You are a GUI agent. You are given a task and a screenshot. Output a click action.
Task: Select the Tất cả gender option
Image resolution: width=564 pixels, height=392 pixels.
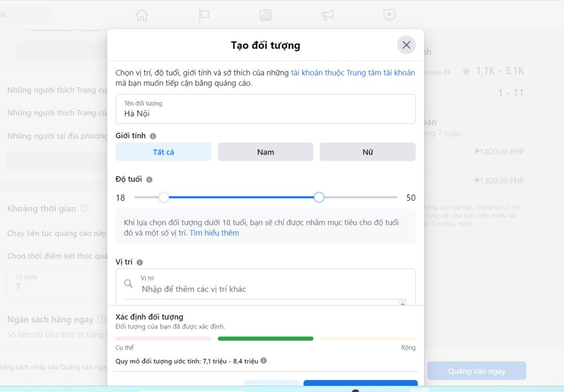(x=164, y=152)
